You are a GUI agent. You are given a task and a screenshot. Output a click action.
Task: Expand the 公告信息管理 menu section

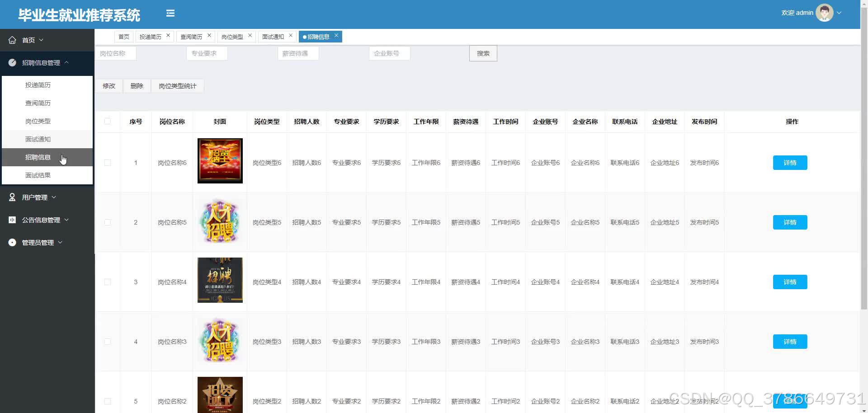(47, 220)
